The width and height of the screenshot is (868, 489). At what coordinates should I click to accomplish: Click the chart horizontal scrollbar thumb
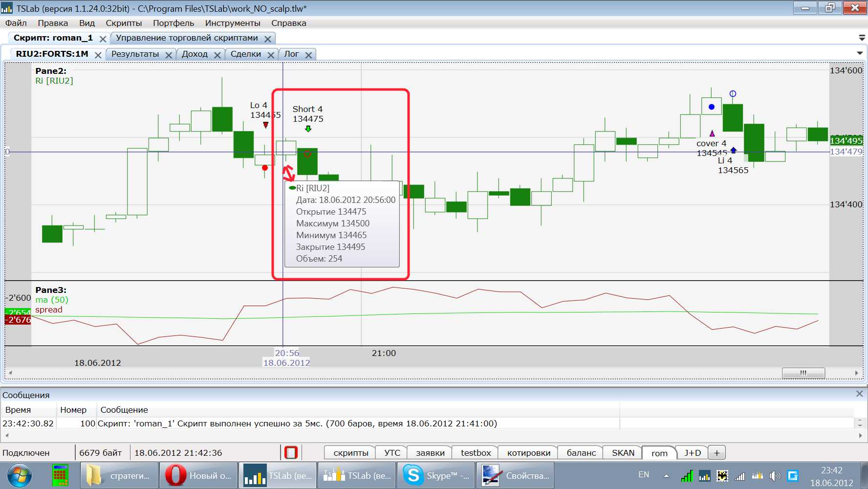803,373
